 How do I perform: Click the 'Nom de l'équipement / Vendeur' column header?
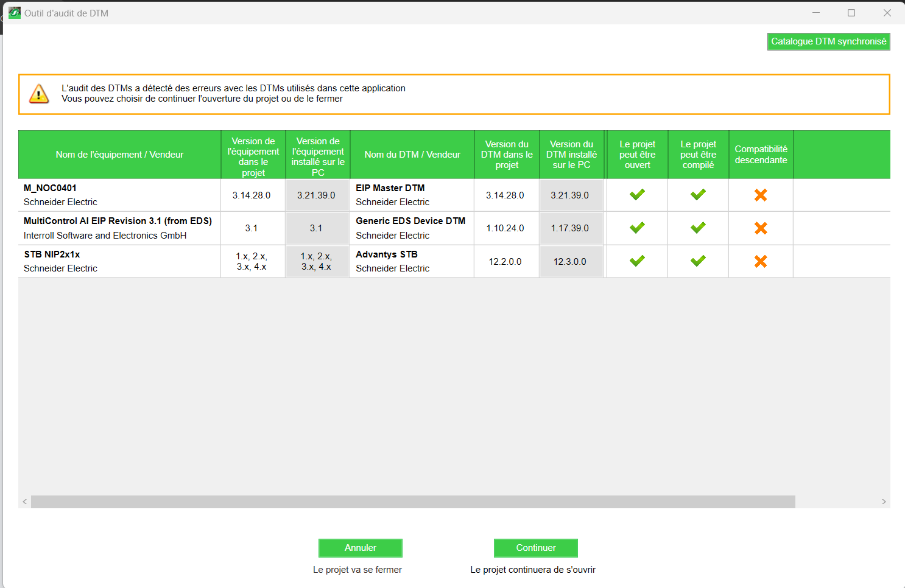coord(119,155)
